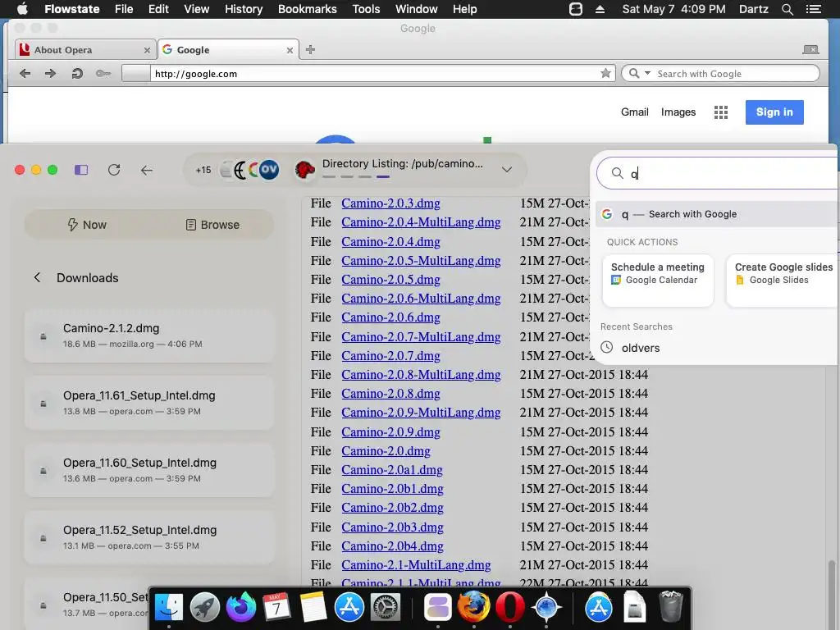Go back from Downloads using chevron

(37, 277)
